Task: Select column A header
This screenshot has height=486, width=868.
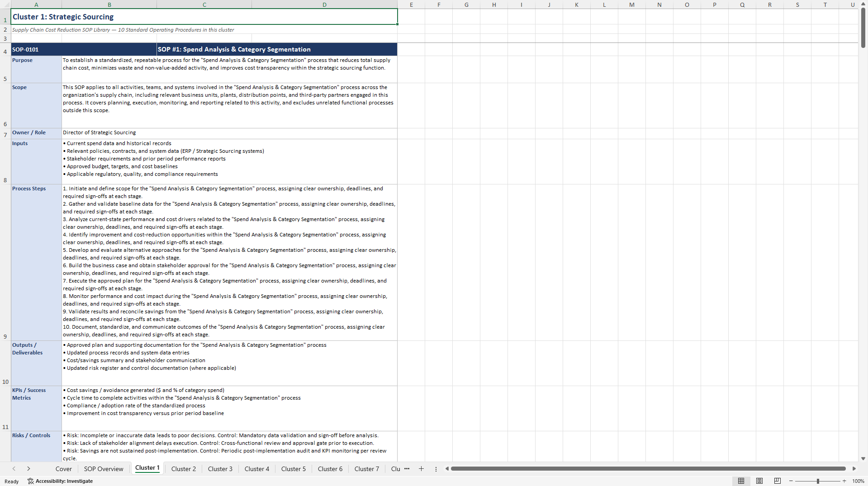Action: point(36,5)
